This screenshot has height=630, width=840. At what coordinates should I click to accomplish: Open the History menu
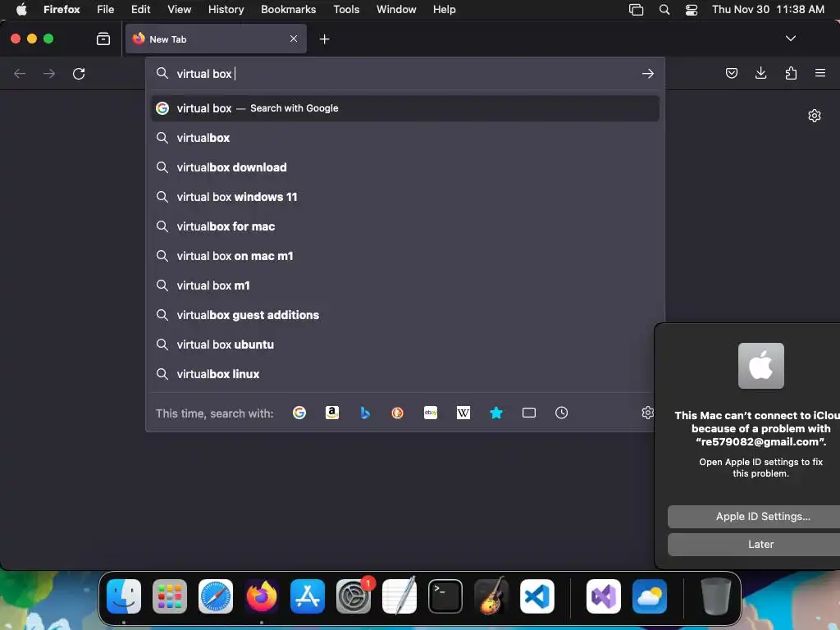pos(226,9)
